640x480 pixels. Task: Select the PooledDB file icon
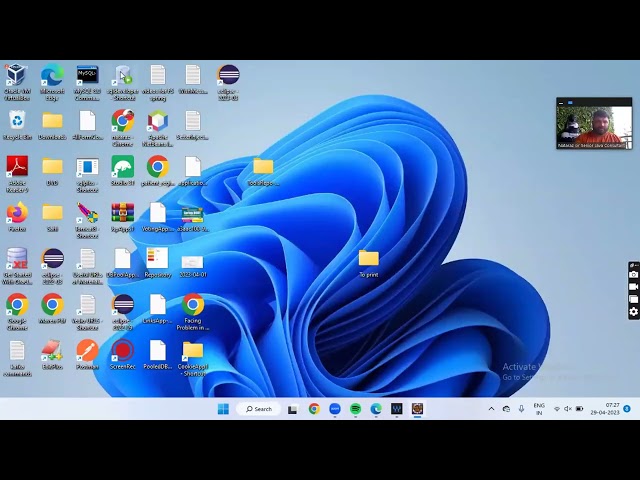(x=158, y=351)
